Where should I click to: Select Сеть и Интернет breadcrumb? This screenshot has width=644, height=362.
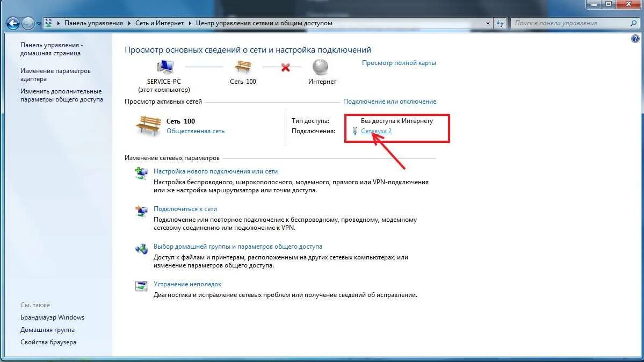tap(160, 23)
